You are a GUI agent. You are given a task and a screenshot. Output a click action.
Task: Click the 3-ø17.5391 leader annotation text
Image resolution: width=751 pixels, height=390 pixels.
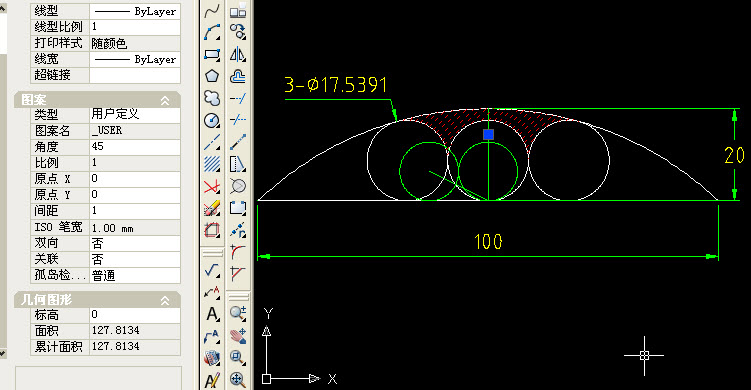pyautogui.click(x=335, y=85)
